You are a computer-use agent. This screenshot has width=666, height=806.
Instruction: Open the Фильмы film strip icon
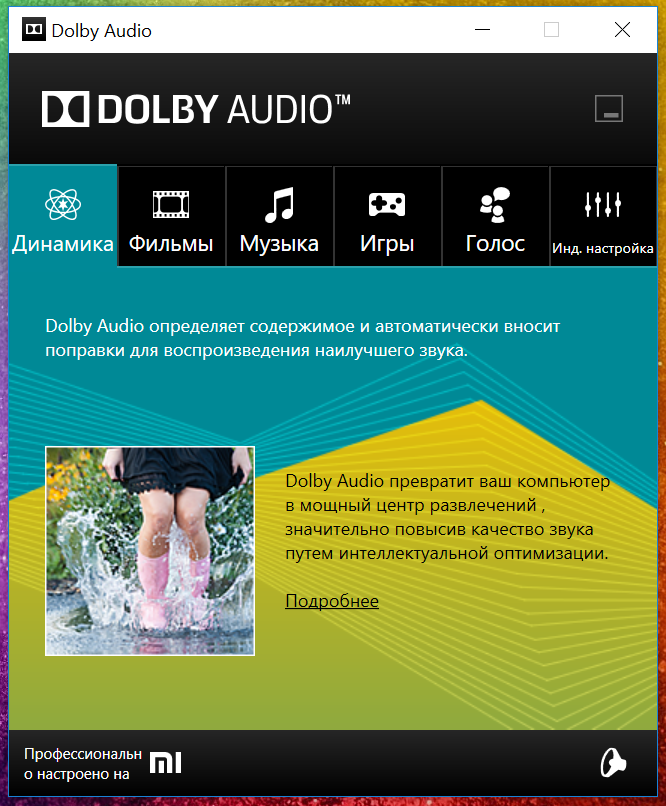point(171,205)
